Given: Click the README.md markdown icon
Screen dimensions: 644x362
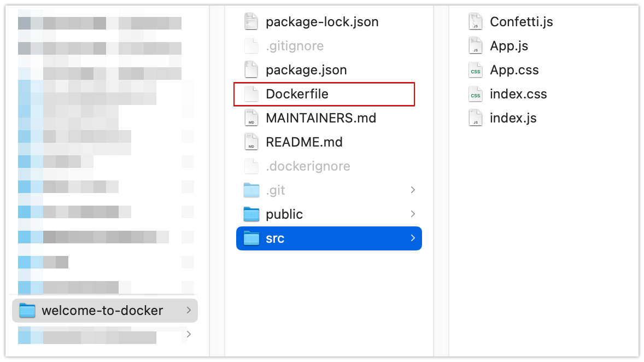Looking at the screenshot, I should 251,142.
